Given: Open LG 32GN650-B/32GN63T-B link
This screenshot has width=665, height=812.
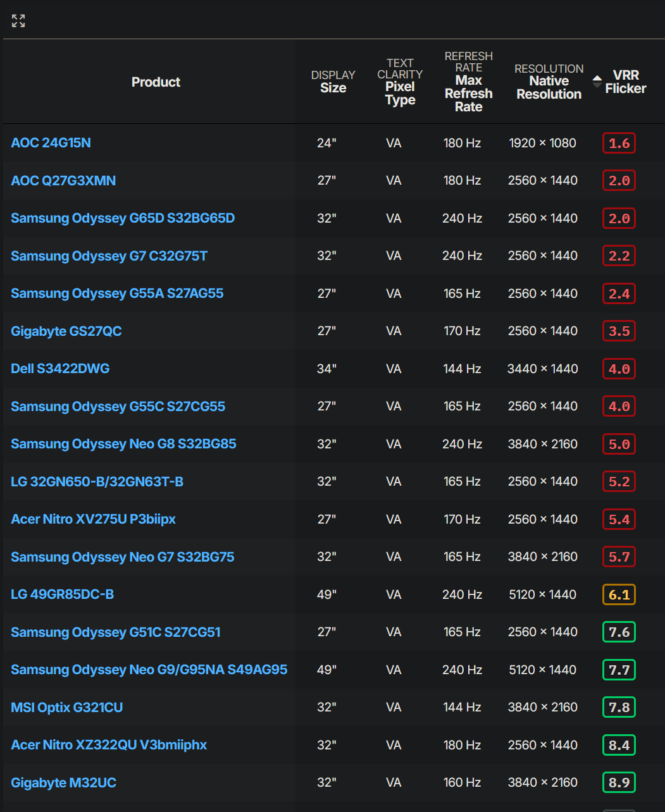Looking at the screenshot, I should point(97,481).
